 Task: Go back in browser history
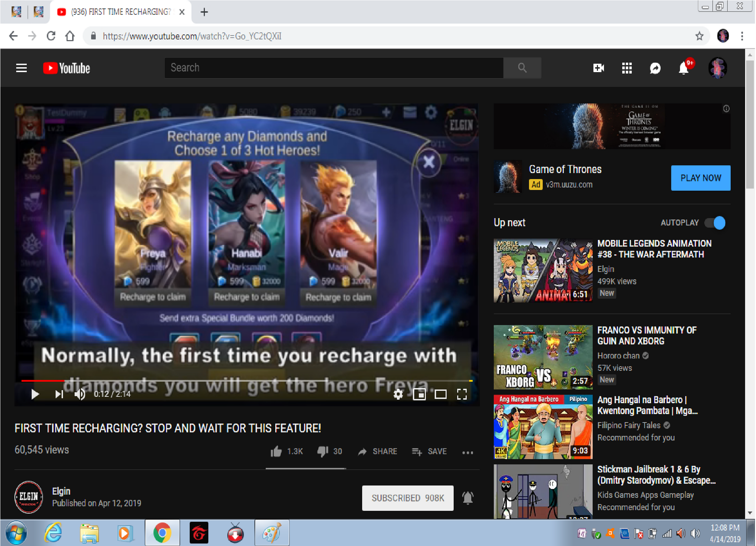(13, 36)
